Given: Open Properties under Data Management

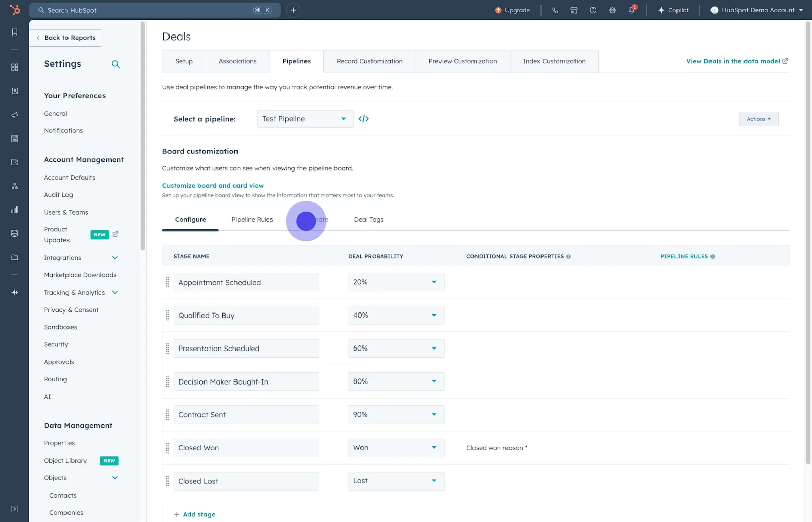Looking at the screenshot, I should click(x=59, y=443).
